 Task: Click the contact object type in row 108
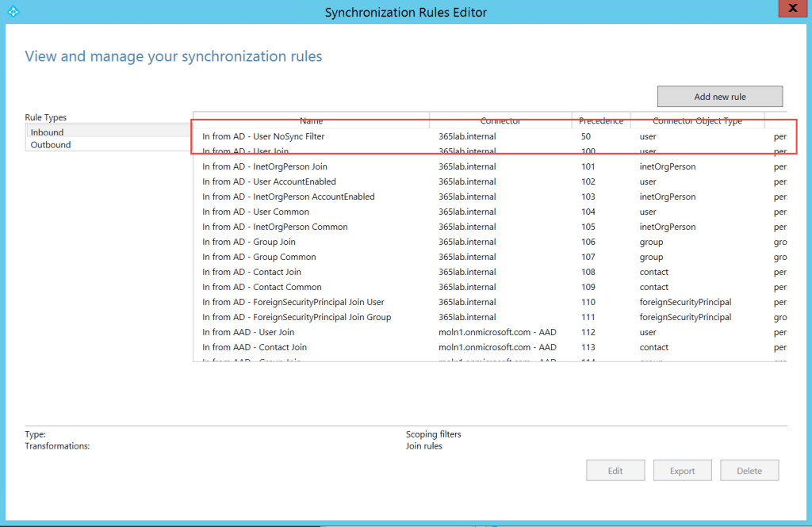click(653, 272)
